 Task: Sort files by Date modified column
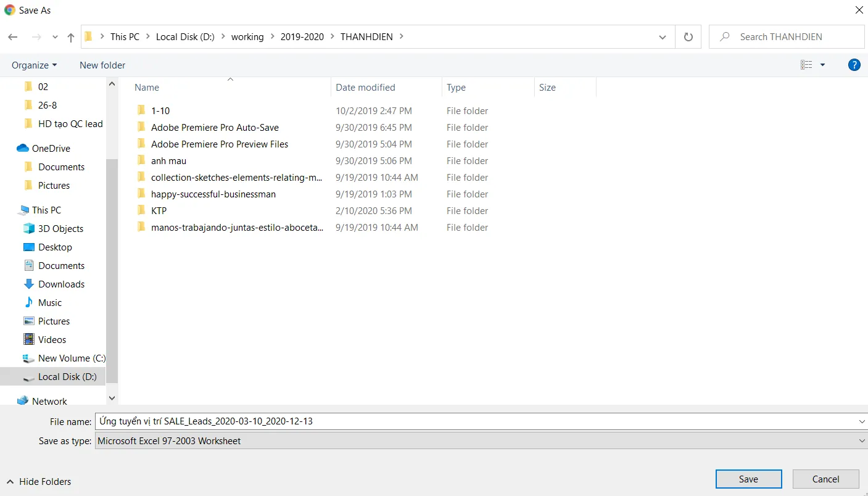pos(365,88)
